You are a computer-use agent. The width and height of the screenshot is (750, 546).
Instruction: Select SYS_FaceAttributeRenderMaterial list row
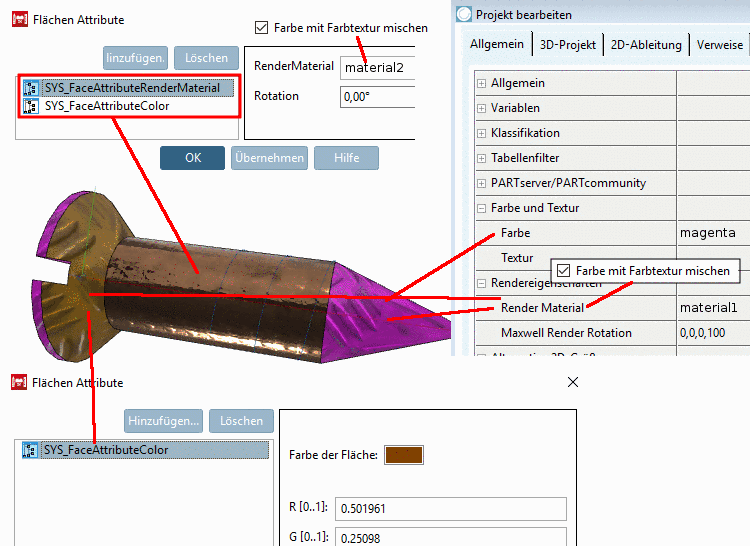coord(128,88)
